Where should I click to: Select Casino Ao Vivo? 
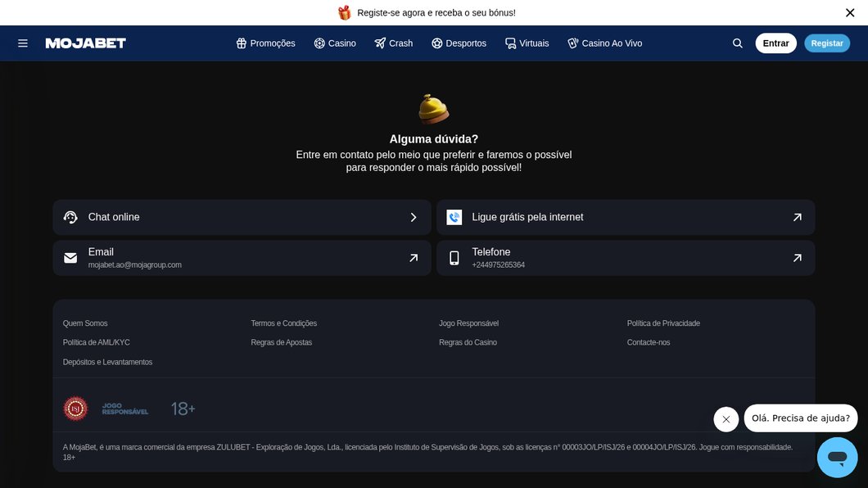coord(604,43)
